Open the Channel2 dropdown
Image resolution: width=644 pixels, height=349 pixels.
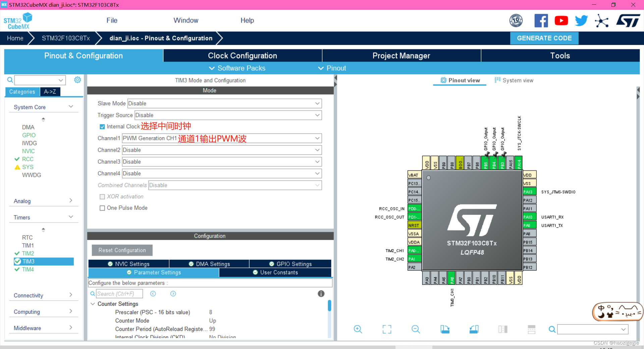pos(222,150)
